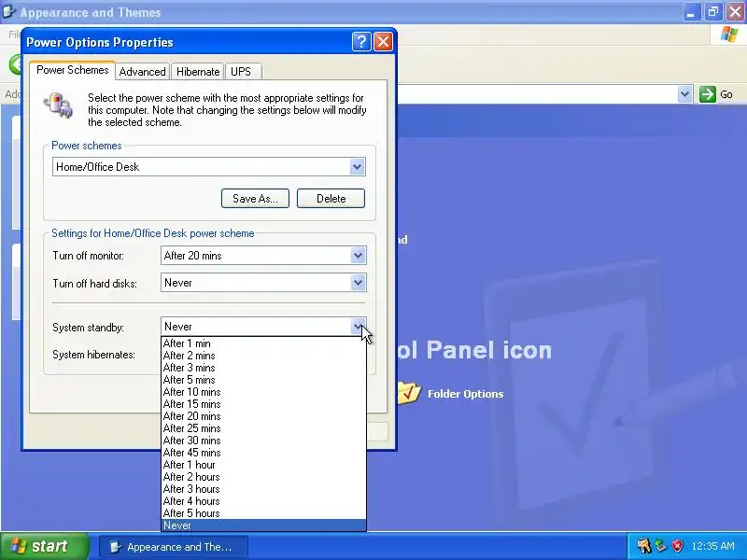Close the Power Options Properties dialog
The width and height of the screenshot is (747, 560).
click(x=383, y=42)
